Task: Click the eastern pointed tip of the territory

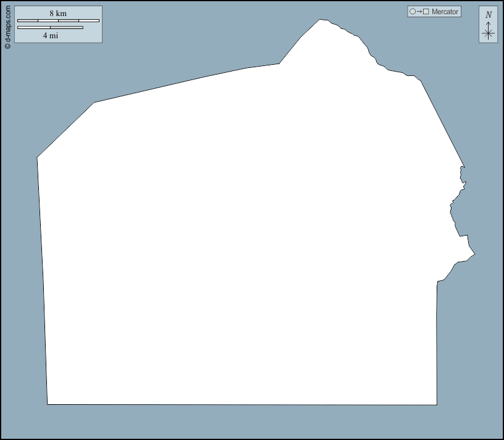Action: (474, 253)
